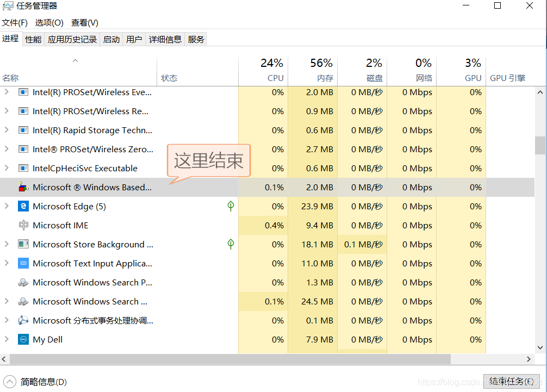The width and height of the screenshot is (547, 392).
Task: Switch to the 详细信息 tab
Action: click(x=165, y=39)
